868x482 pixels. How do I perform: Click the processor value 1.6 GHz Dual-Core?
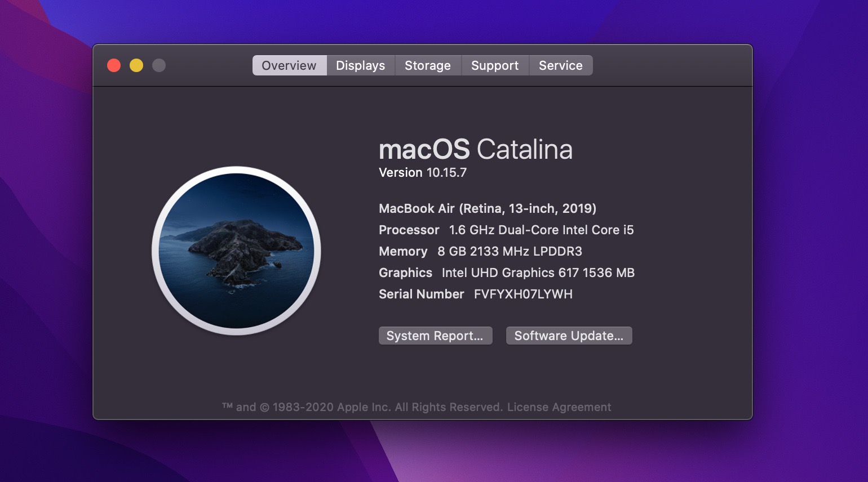(x=541, y=230)
